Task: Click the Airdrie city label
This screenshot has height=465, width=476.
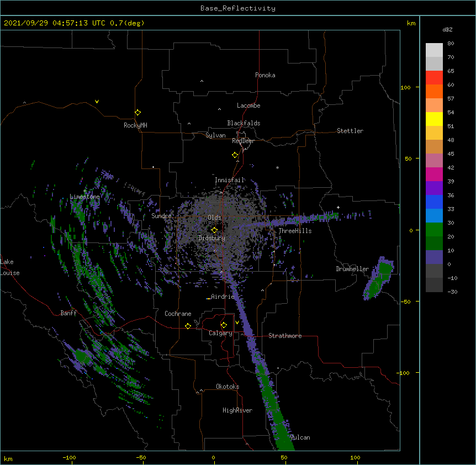Action: pos(223,297)
